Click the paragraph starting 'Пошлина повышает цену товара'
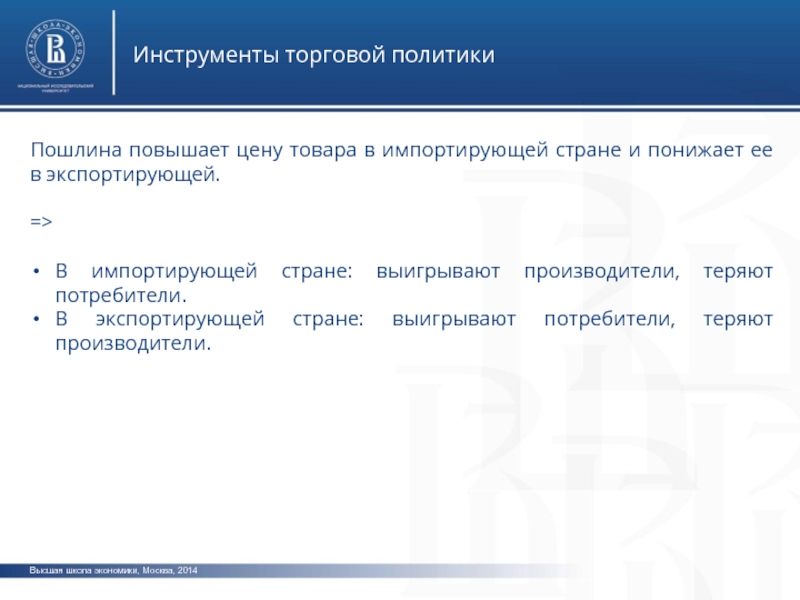800x600 pixels. 402,162
